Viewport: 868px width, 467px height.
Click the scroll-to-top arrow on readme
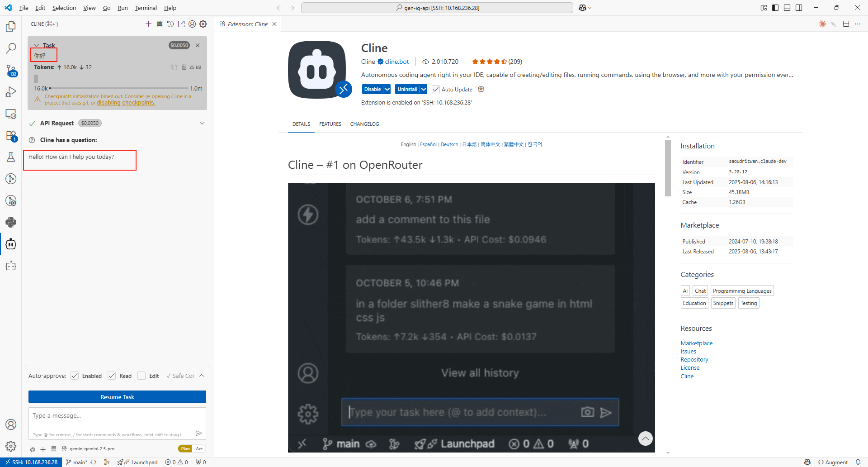(645, 438)
